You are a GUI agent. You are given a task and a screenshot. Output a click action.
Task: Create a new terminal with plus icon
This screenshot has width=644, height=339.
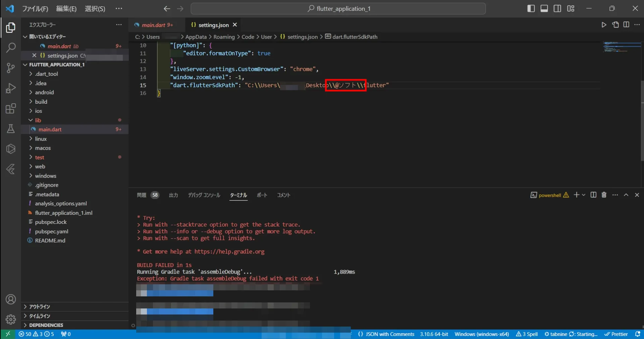tap(576, 195)
